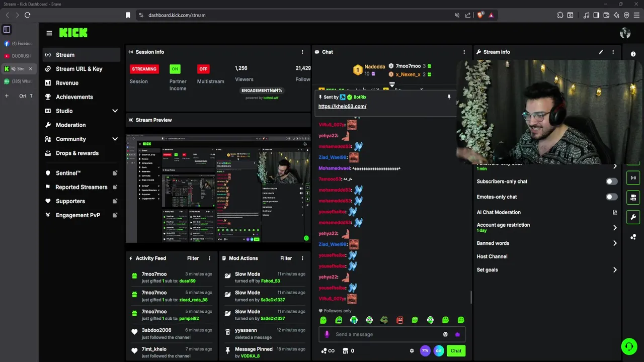Open Banned words arrow
Screen dimensions: 644x362
point(615,243)
